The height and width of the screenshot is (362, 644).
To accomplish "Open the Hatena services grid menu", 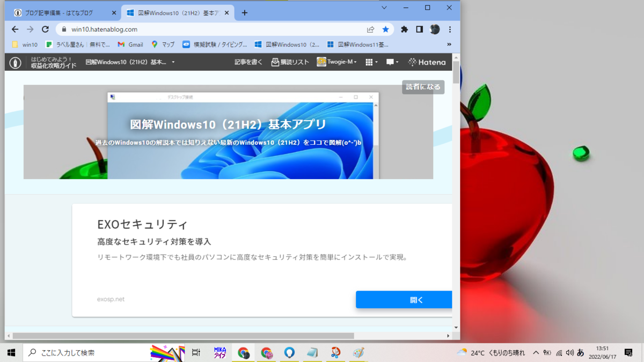I will pos(371,62).
